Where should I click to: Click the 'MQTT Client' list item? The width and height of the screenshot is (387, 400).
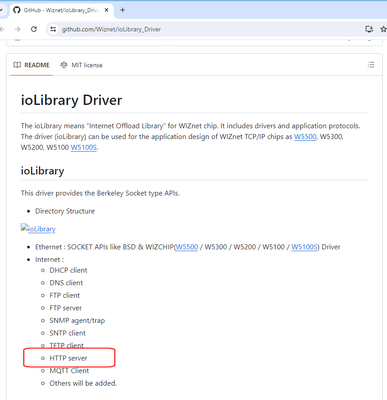pyautogui.click(x=69, y=371)
